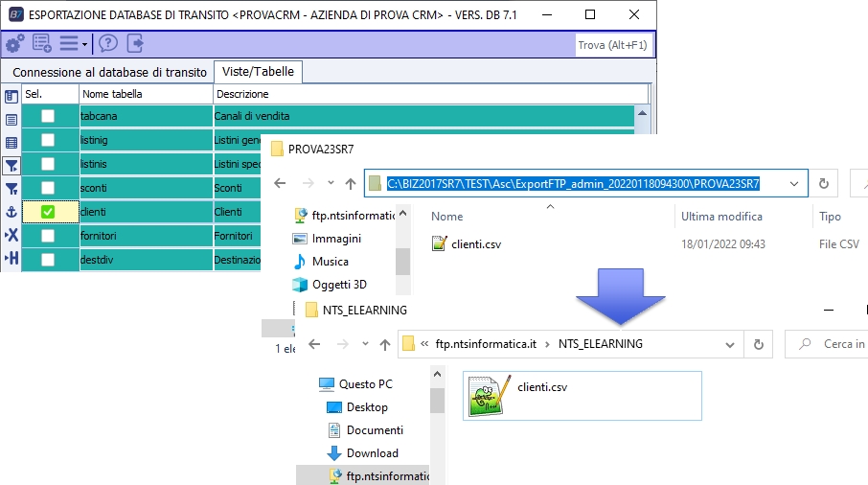Go forward in the PROVA23SR7 explorer window
Viewport: 868px width, 485px height.
tap(308, 183)
